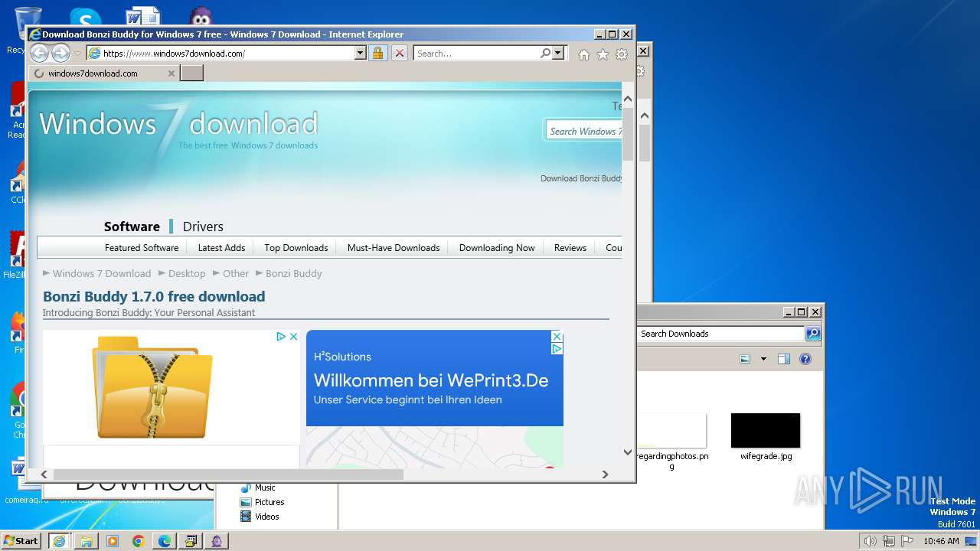
Task: Open the IE Home icon
Action: (584, 54)
